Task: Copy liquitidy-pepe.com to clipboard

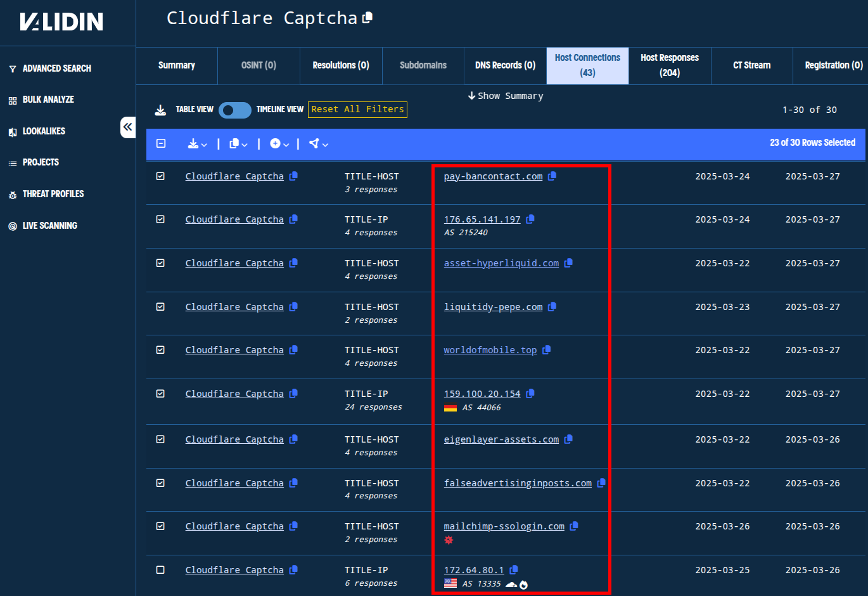Action: 552,307
